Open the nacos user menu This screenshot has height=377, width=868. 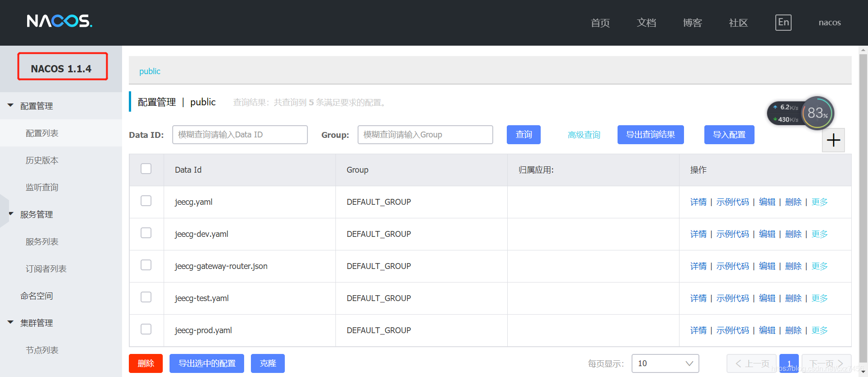830,23
